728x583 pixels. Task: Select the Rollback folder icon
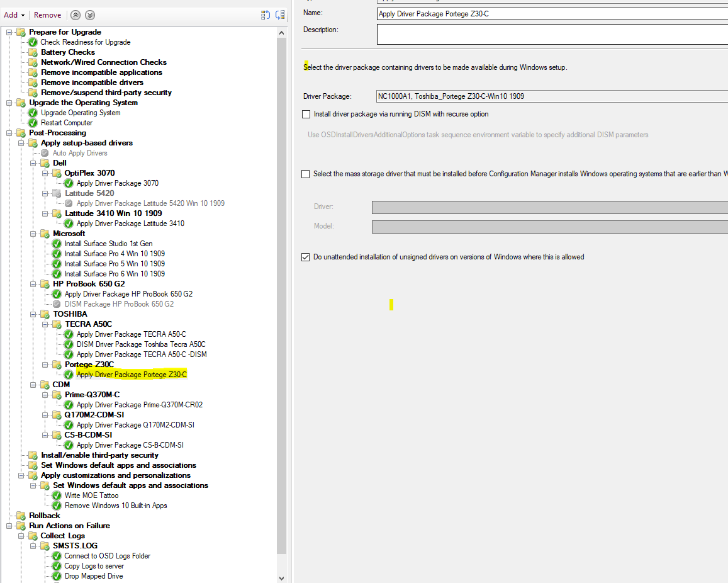(x=21, y=516)
